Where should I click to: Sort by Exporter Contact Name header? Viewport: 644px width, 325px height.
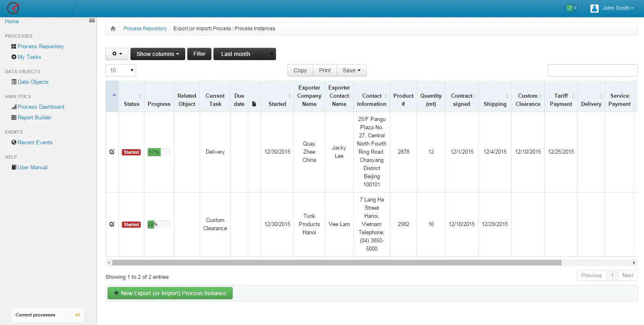click(339, 96)
